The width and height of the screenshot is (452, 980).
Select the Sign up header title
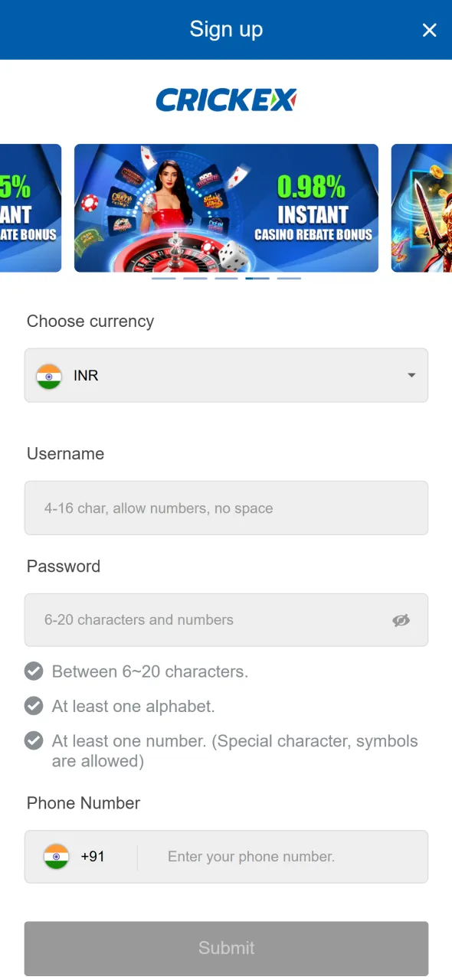(226, 29)
